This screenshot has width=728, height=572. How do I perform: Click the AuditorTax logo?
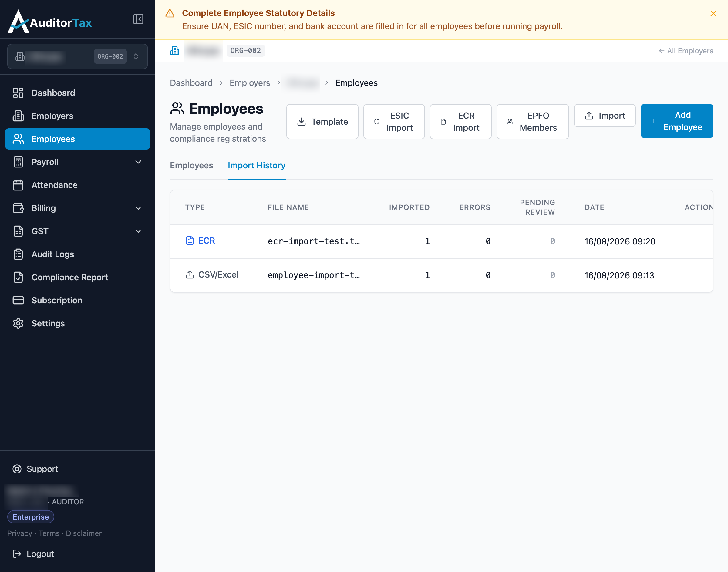pos(49,22)
